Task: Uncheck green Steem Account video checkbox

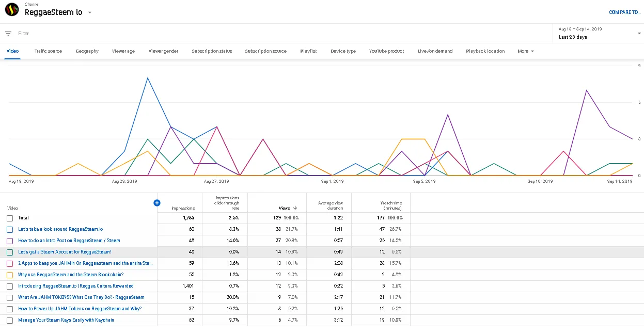Action: [10, 252]
